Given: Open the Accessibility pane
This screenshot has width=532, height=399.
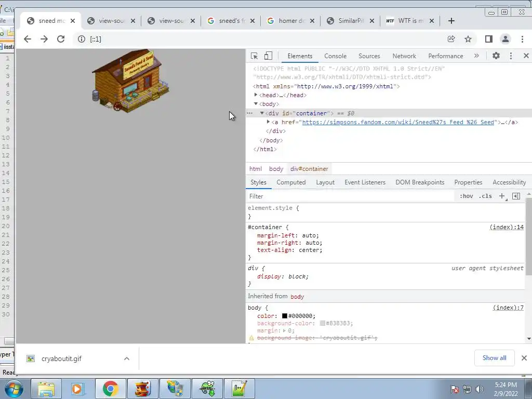Looking at the screenshot, I should [509, 182].
